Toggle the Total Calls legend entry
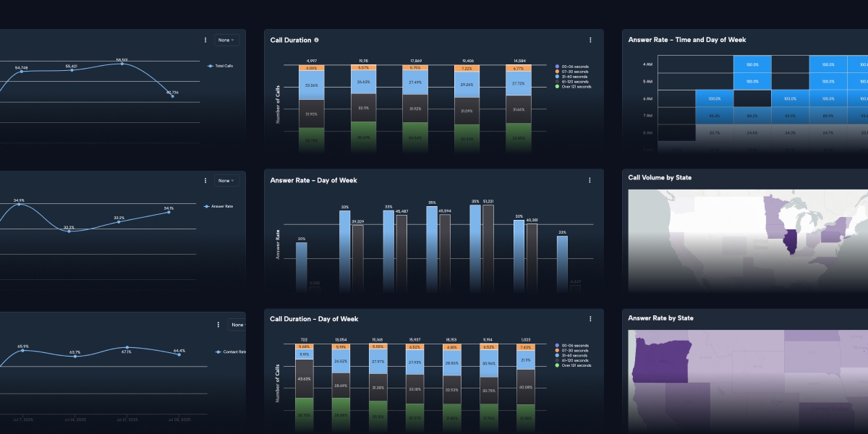 pyautogui.click(x=220, y=66)
